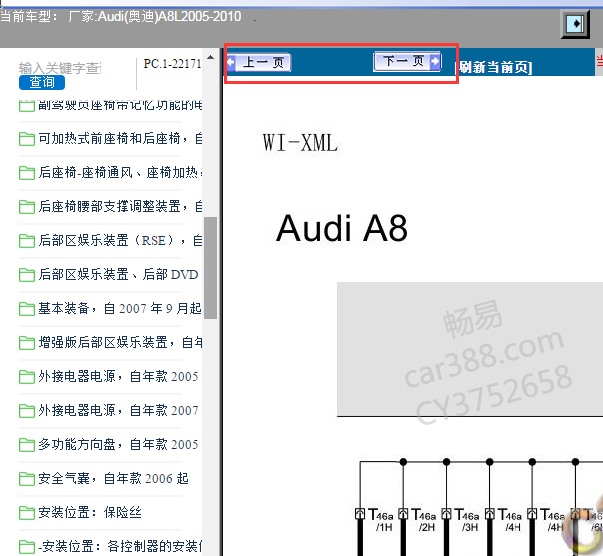Open the 安全气囊，自年款 2006 起 folder
The image size is (603, 556).
click(113, 478)
